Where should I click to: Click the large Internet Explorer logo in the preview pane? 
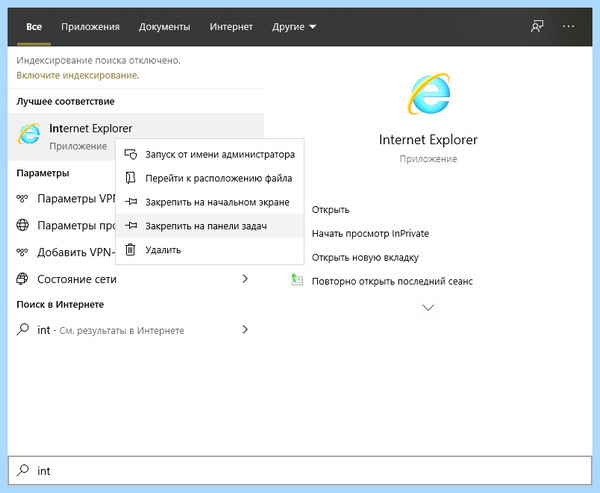point(428,94)
